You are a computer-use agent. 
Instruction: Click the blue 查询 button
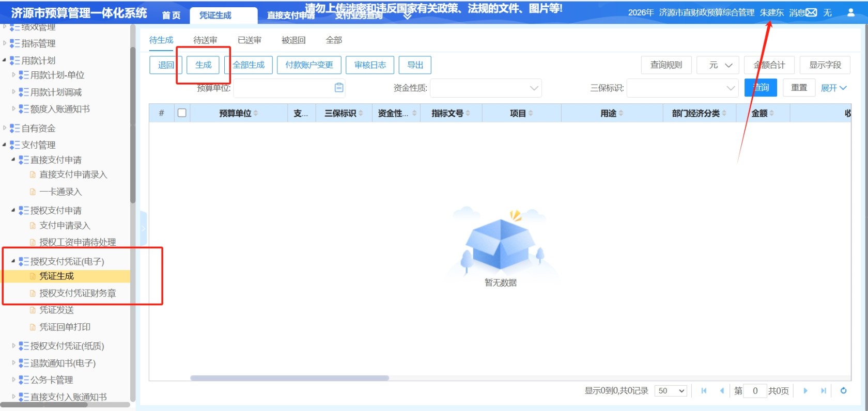point(761,88)
